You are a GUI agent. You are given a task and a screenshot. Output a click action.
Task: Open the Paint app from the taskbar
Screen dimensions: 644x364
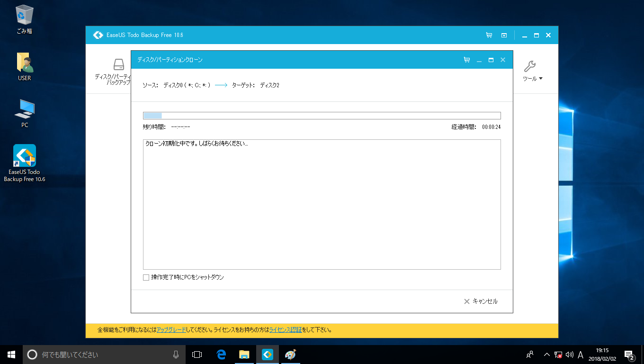[290, 355]
